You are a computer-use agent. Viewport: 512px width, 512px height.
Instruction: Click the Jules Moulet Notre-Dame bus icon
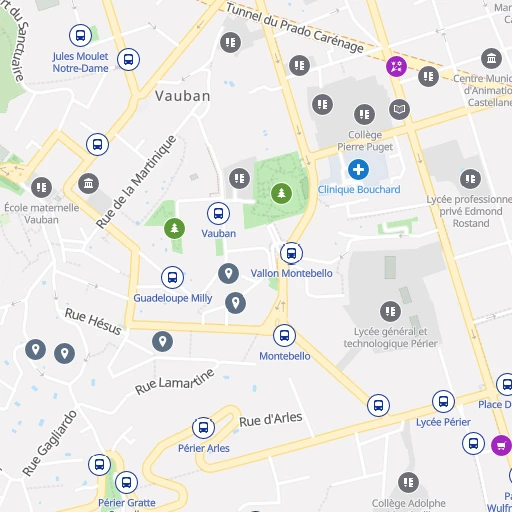pyautogui.click(x=80, y=35)
